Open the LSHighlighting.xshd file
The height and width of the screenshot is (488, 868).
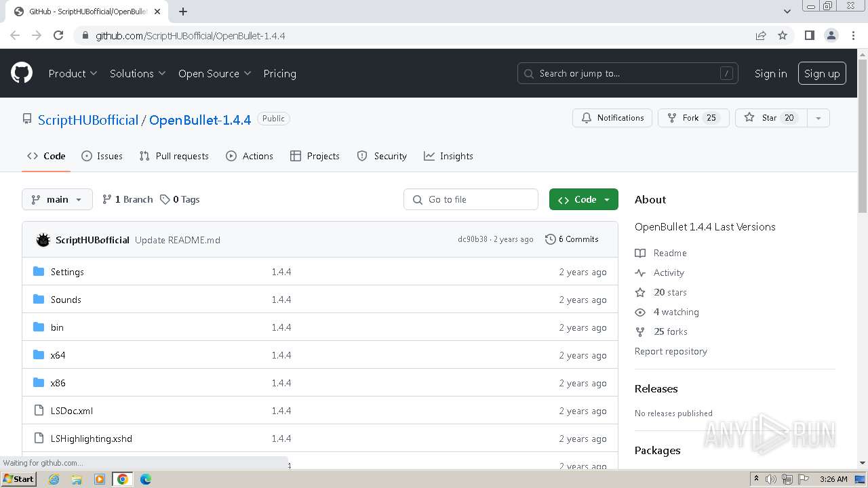92,439
